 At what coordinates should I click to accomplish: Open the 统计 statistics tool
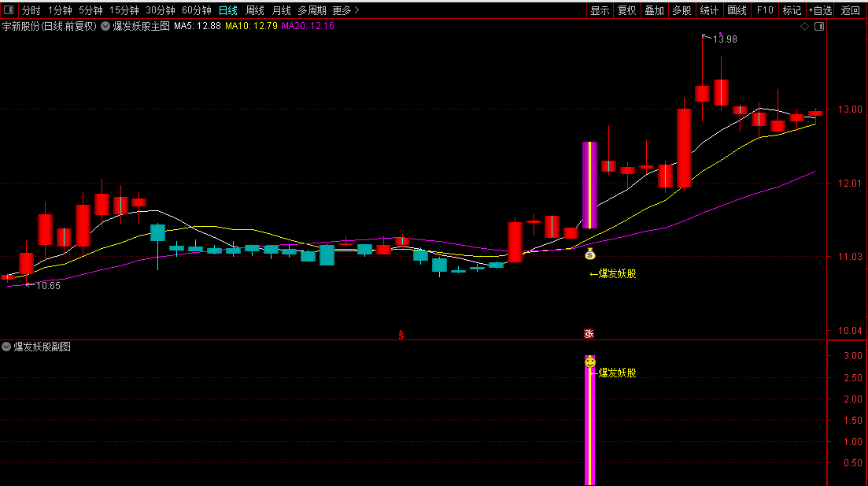[x=709, y=10]
